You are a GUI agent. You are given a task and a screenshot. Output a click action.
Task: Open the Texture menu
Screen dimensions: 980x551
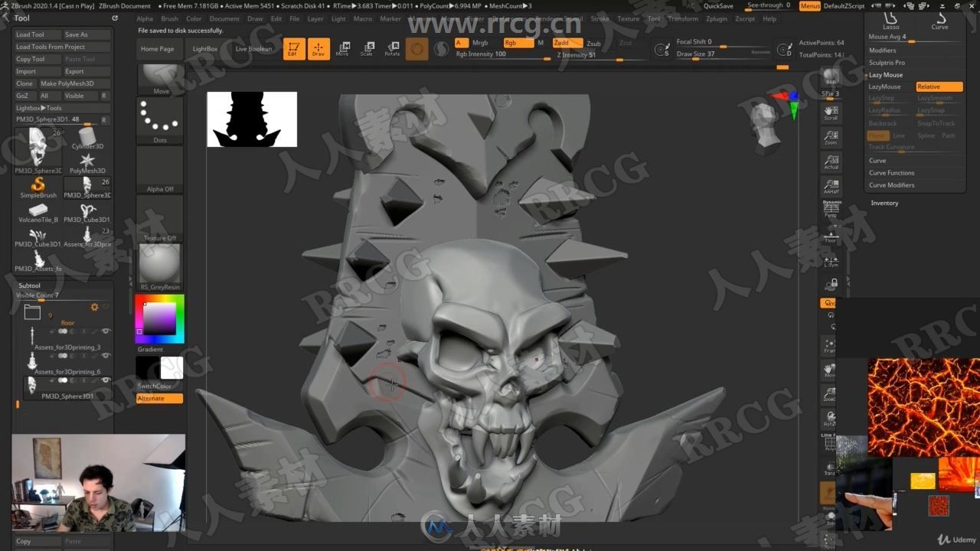pos(628,18)
